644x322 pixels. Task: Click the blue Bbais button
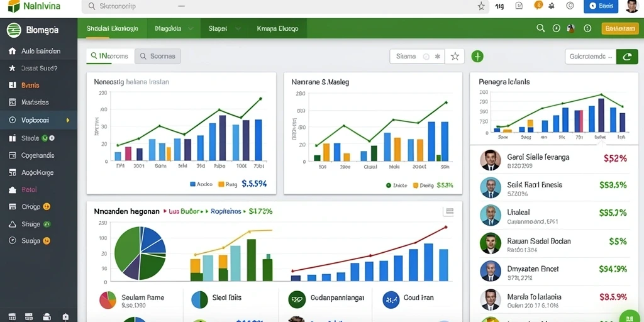[x=601, y=6]
